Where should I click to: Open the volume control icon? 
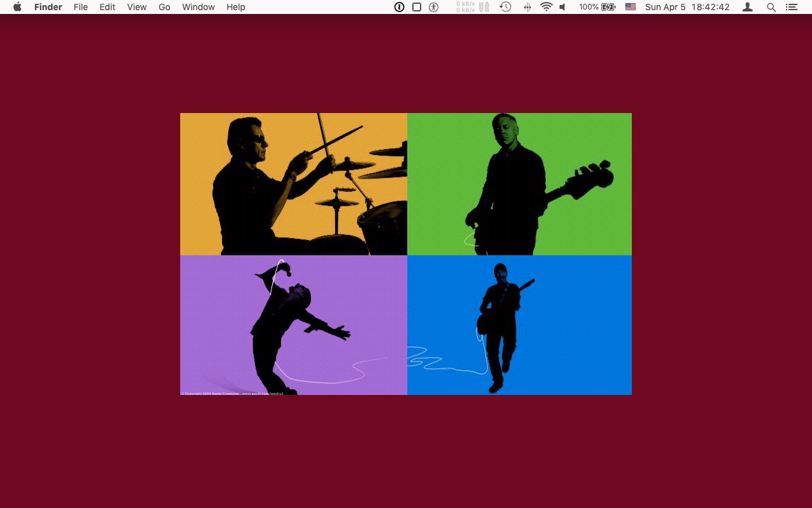click(562, 7)
